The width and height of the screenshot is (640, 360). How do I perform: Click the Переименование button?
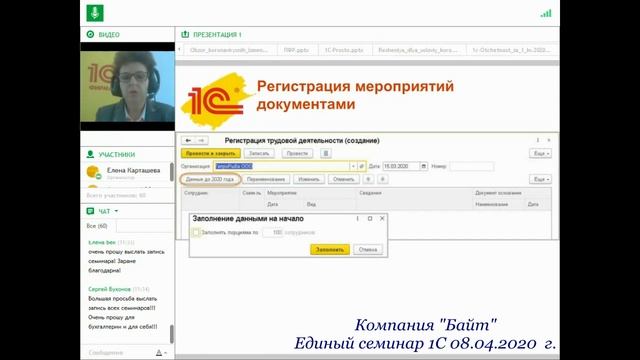point(266,179)
